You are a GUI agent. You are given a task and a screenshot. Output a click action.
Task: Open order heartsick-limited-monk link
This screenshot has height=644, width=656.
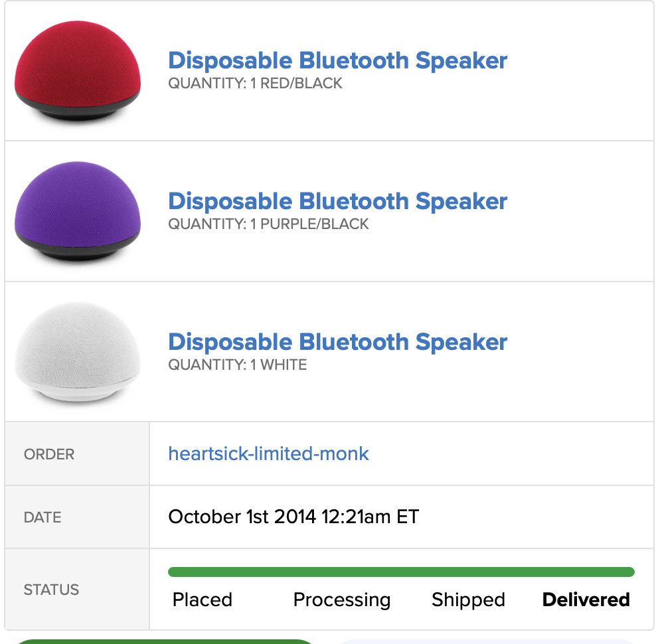coord(268,454)
